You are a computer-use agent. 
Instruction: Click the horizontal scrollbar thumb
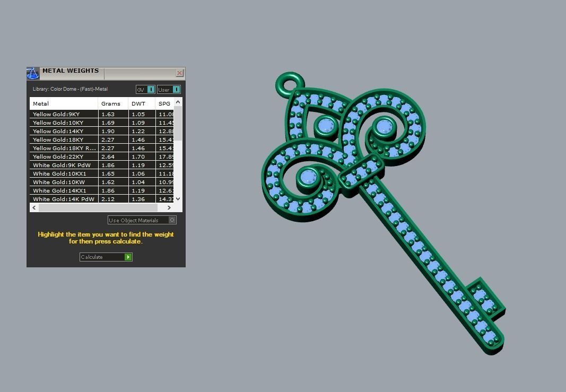tap(98, 207)
